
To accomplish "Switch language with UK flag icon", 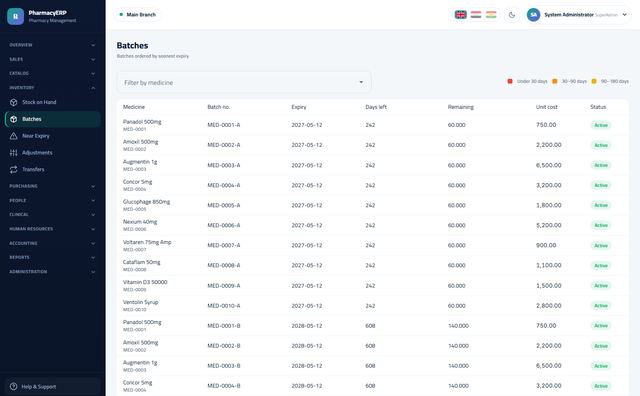I will 460,15.
